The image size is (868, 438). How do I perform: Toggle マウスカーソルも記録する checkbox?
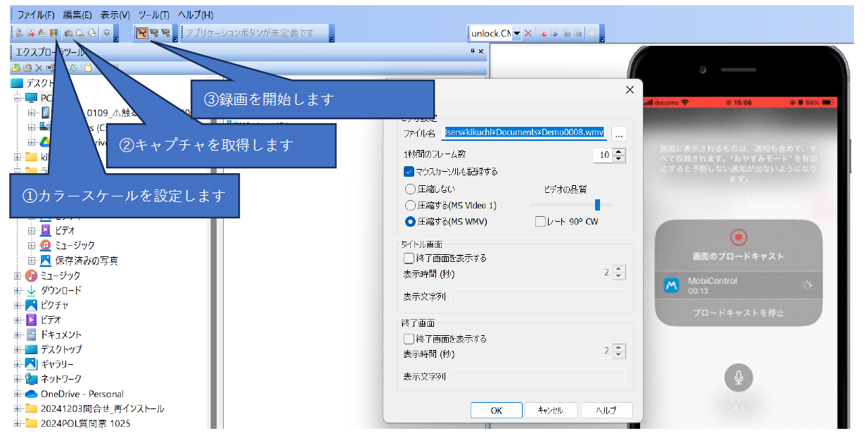(x=409, y=171)
